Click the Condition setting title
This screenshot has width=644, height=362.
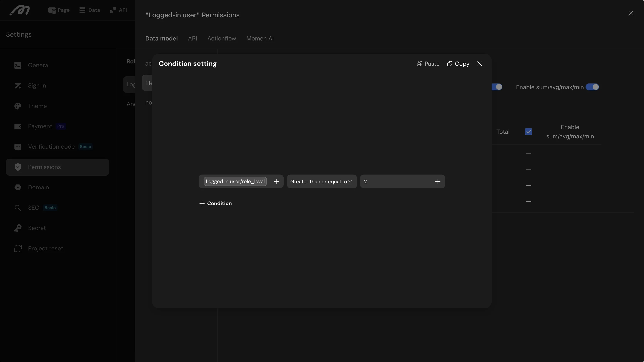coord(188,64)
